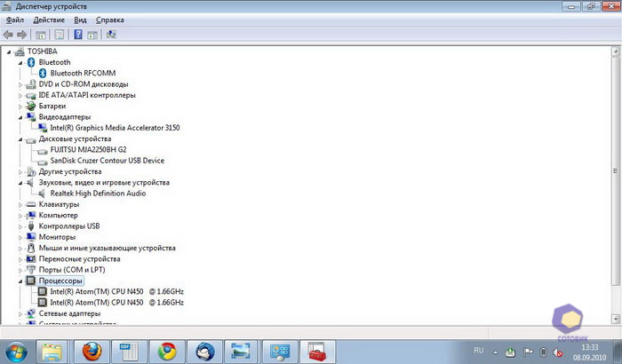Open the Справка menu

(110, 19)
